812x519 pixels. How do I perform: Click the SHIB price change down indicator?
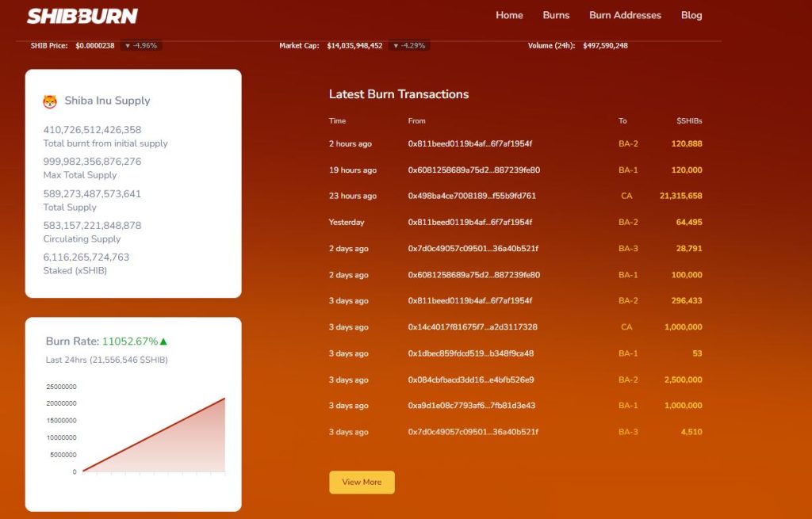coord(128,46)
